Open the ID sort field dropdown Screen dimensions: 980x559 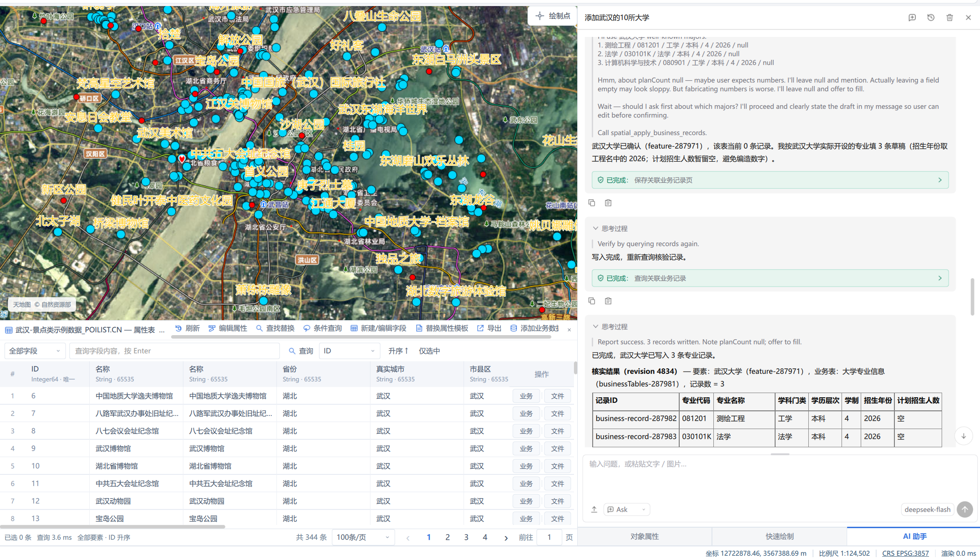tap(349, 351)
